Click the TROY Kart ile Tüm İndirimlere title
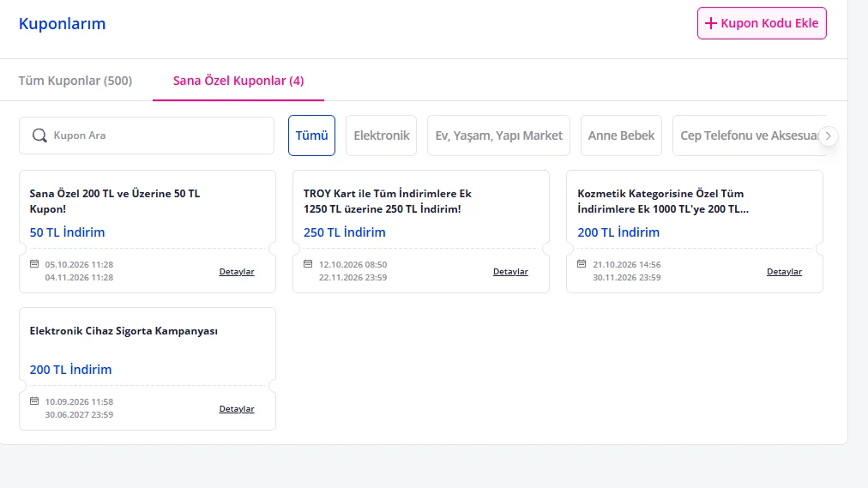Screen dimensions: 868x488 [x=388, y=202]
